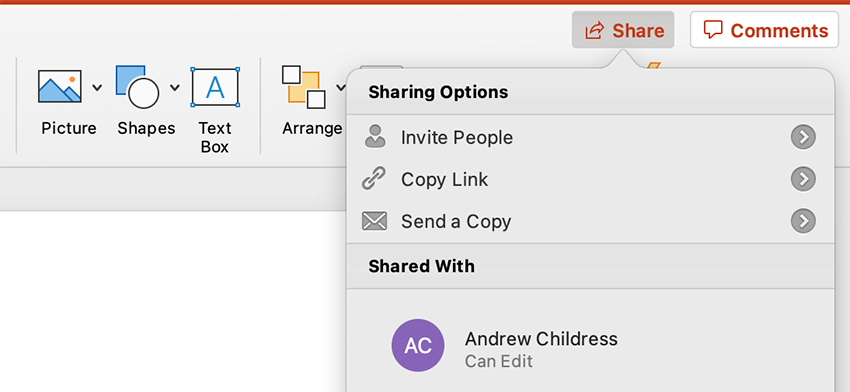The width and height of the screenshot is (850, 392).
Task: Select the Andrew Childress name
Action: pyautogui.click(x=541, y=339)
